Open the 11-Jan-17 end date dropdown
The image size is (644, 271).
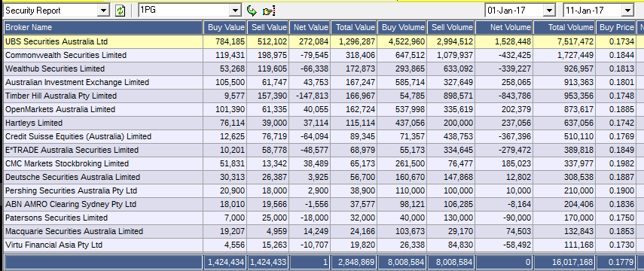627,11
